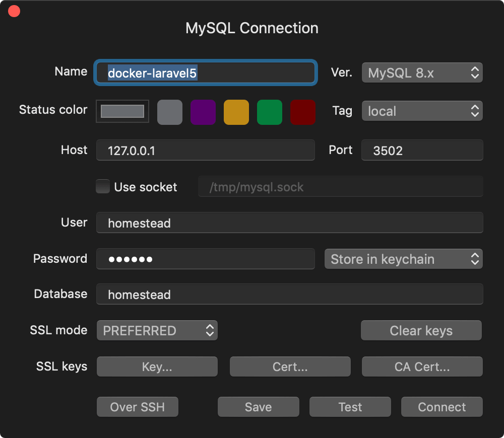The height and width of the screenshot is (438, 504).
Task: Choose the purple status color swatch
Action: pos(203,112)
